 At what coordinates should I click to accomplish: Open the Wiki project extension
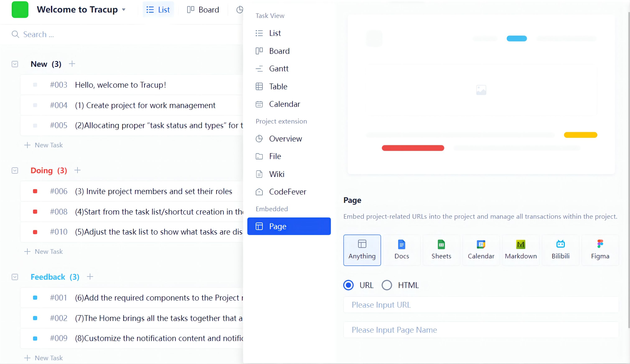277,174
